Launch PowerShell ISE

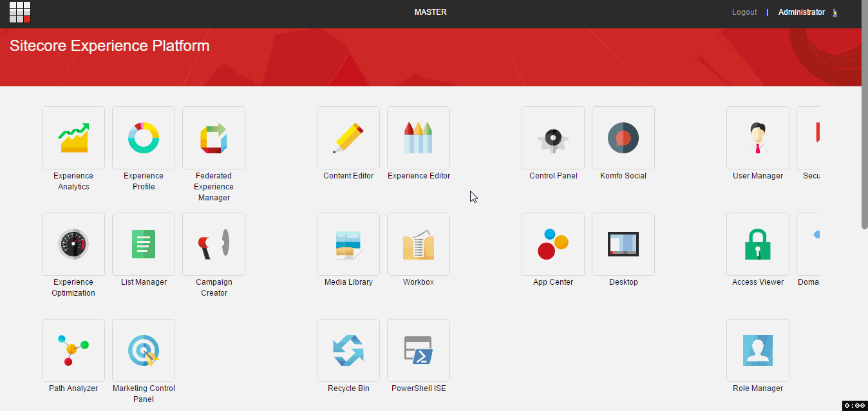pos(418,350)
